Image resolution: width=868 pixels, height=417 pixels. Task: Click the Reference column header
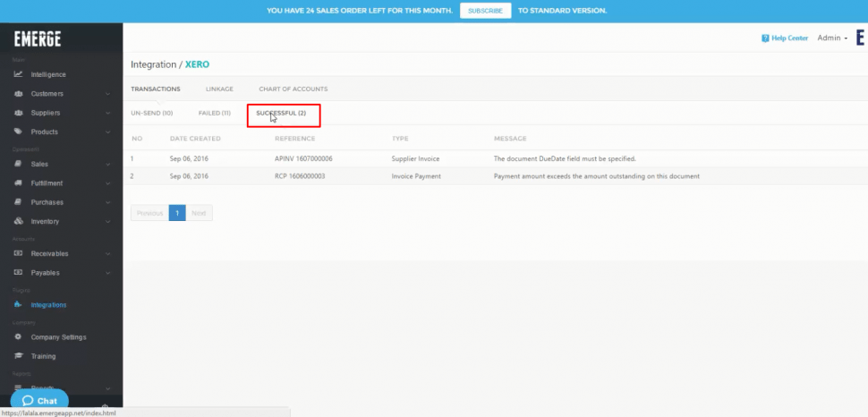tap(294, 139)
